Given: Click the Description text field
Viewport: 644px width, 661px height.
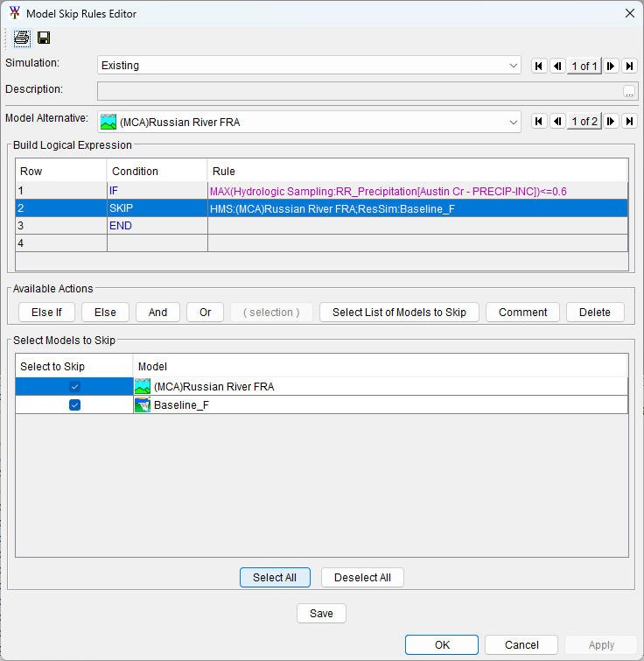Looking at the screenshot, I should point(360,91).
